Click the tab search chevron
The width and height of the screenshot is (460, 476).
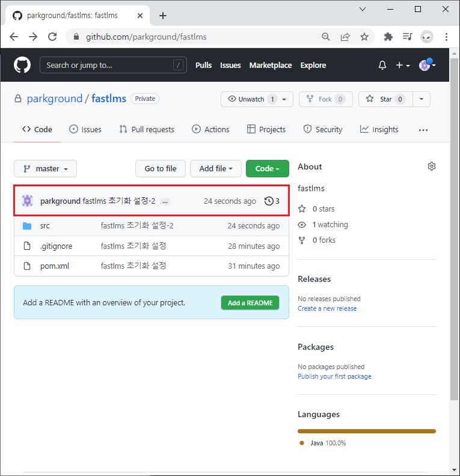click(x=363, y=9)
